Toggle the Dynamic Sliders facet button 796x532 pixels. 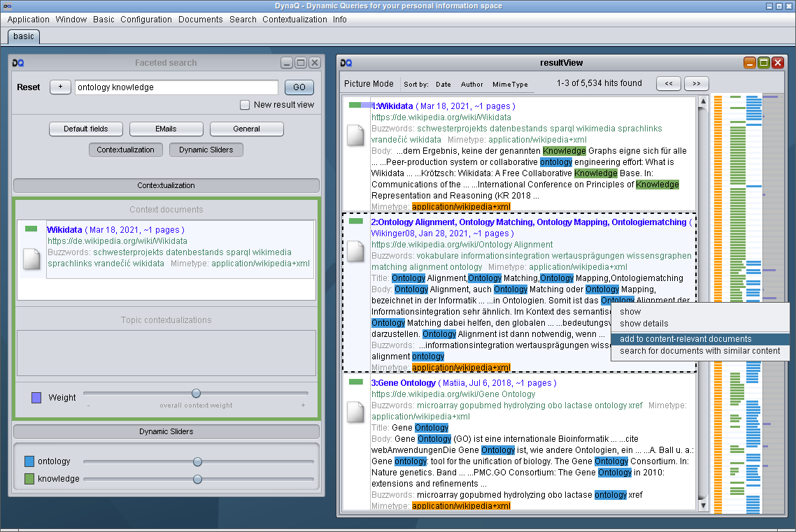click(x=207, y=150)
